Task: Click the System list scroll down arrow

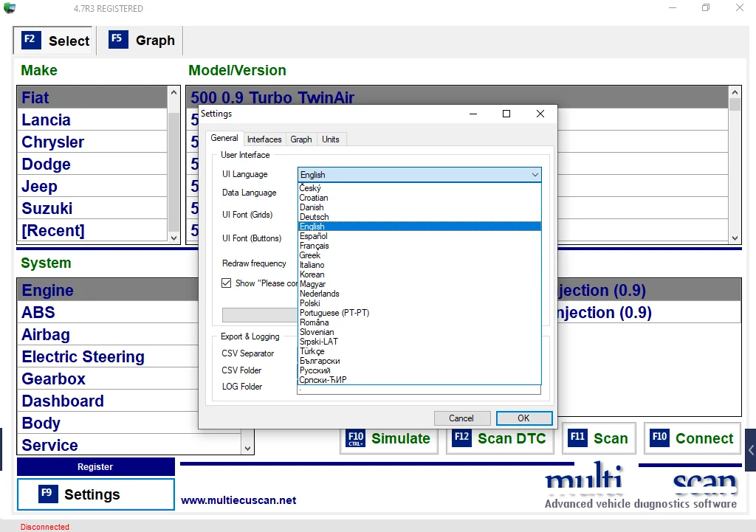Action: 247,448
